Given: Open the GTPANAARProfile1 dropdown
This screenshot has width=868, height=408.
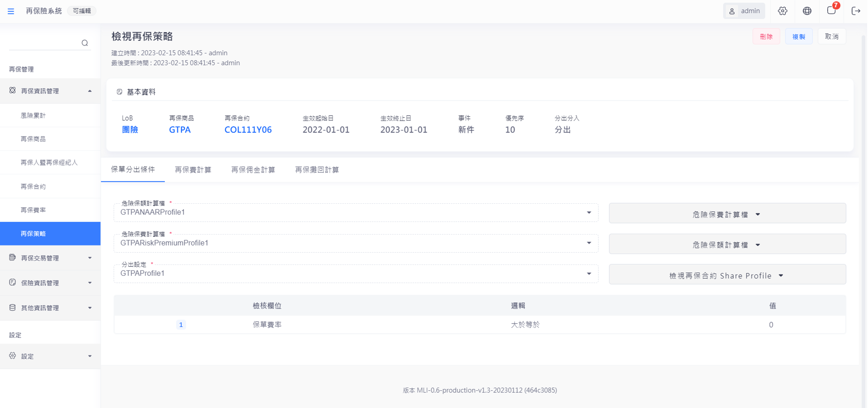Looking at the screenshot, I should [x=588, y=212].
